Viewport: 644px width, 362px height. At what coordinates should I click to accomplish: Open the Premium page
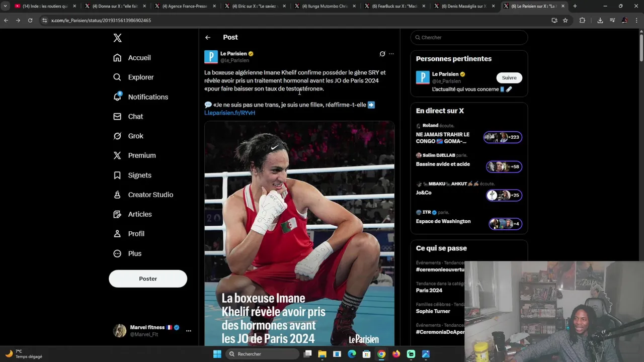click(x=135, y=156)
